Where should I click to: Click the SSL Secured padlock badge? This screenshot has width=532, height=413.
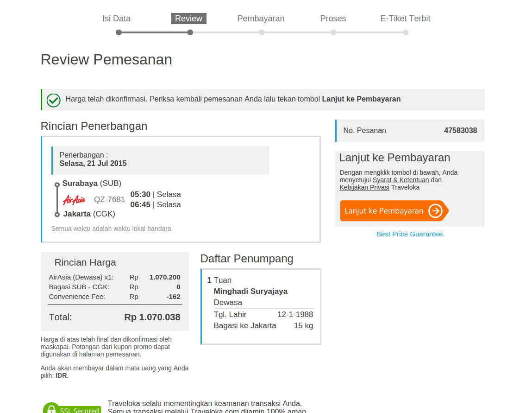72,409
